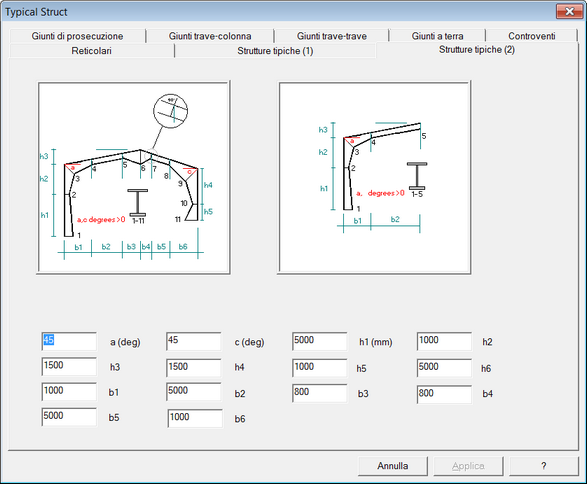Viewport: 587px width, 484px height.
Task: Click the h2 value field
Action: (x=444, y=341)
